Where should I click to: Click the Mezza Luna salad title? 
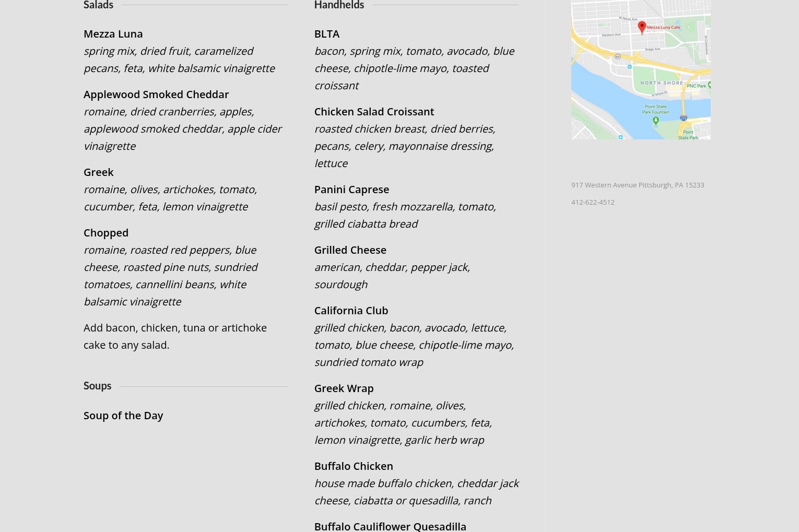(113, 33)
